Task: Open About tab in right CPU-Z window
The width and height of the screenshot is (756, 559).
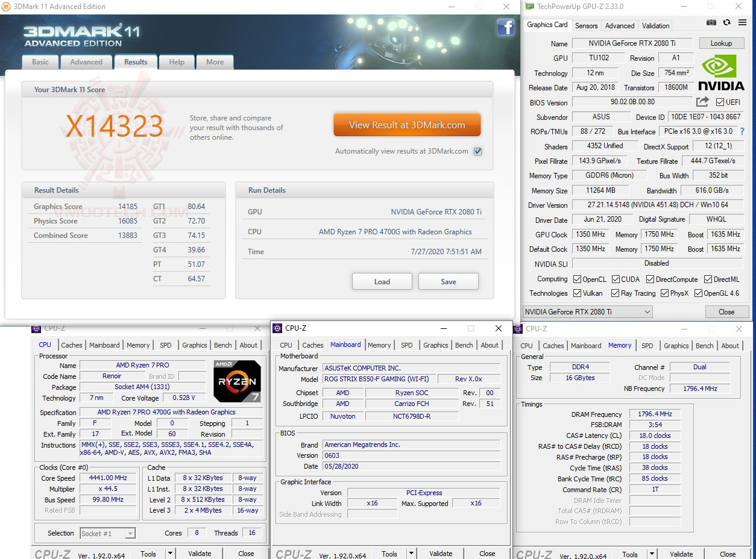Action: pos(730,346)
